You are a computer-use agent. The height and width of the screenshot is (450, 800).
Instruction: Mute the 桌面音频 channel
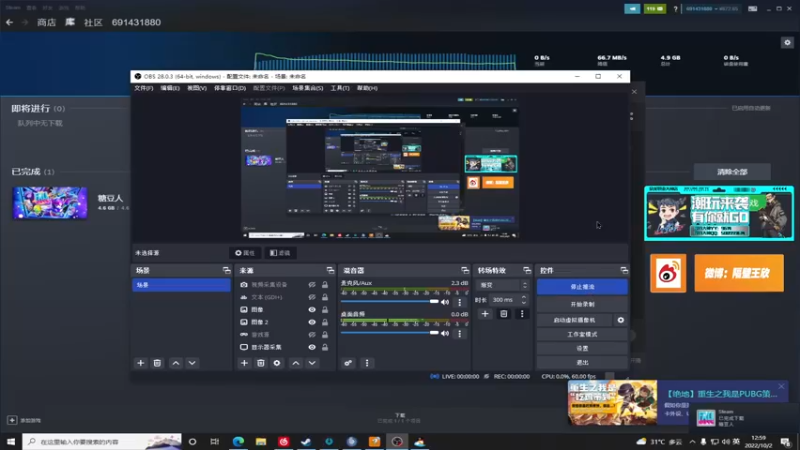tap(445, 333)
